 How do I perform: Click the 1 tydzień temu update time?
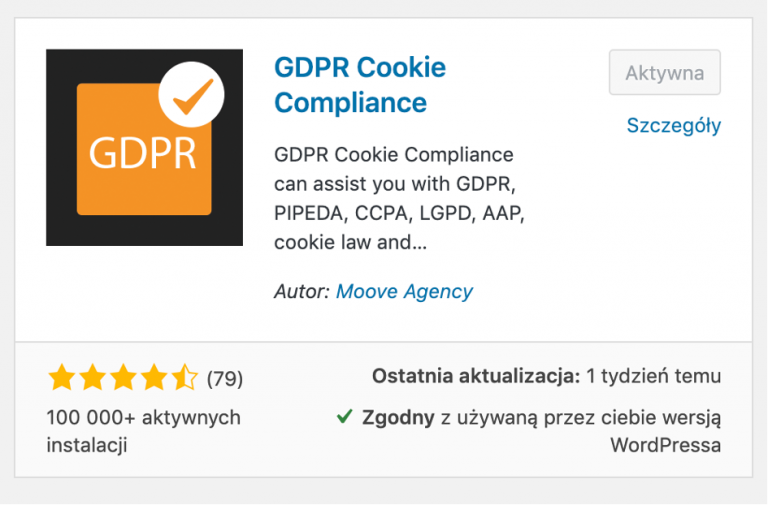click(x=653, y=376)
